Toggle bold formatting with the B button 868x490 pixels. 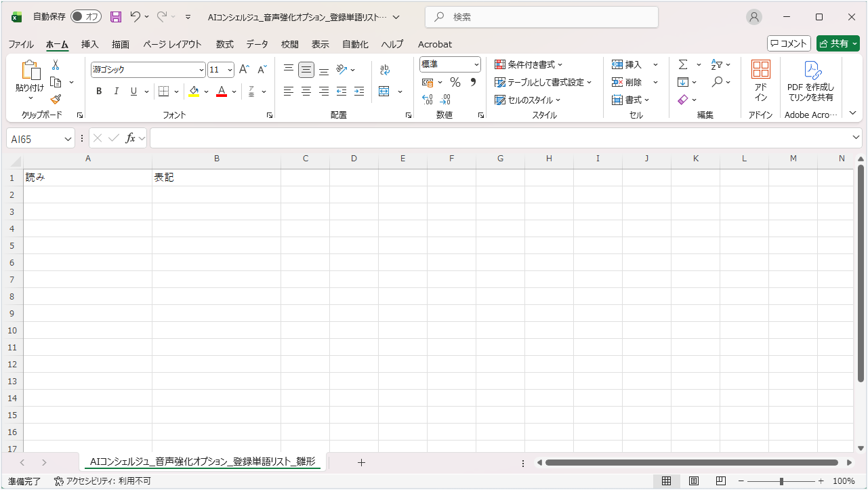pyautogui.click(x=99, y=91)
